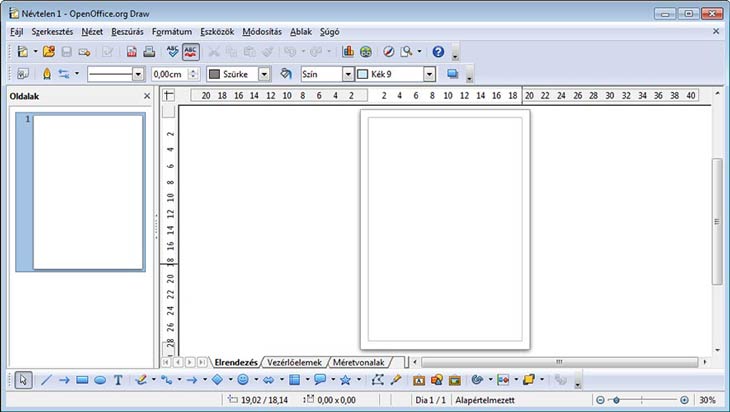Image resolution: width=730 pixels, height=412 pixels.
Task: Open the Area fill bucket icon
Action: pyautogui.click(x=286, y=74)
